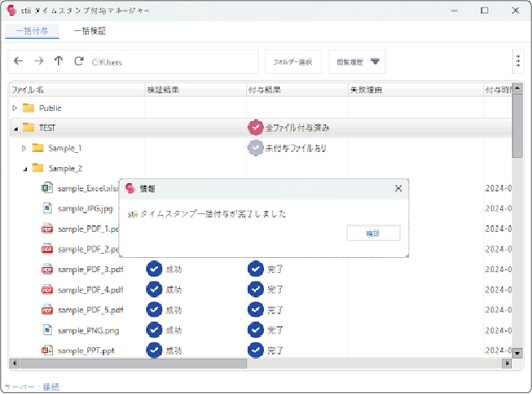Viewport: 532px width, 394px height.
Task: Click the forward navigation arrow
Action: pyautogui.click(x=39, y=61)
